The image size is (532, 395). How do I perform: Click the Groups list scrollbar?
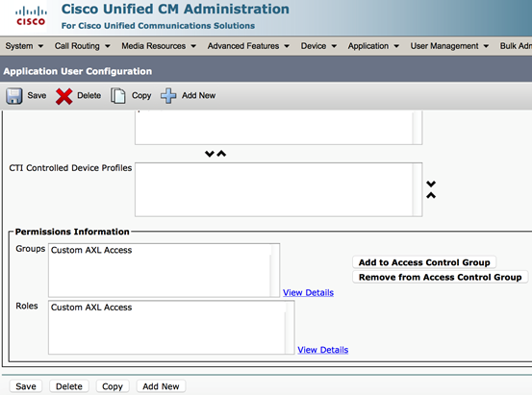274,270
